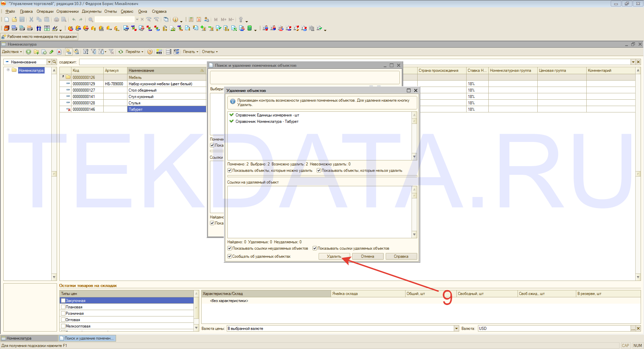Click the Отмена button
644x349 pixels.
(367, 256)
